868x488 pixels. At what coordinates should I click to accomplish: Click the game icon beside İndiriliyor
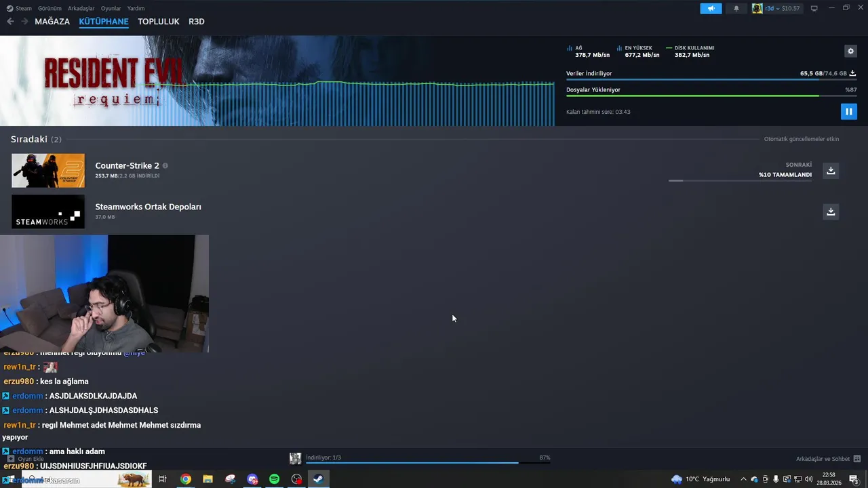296,459
